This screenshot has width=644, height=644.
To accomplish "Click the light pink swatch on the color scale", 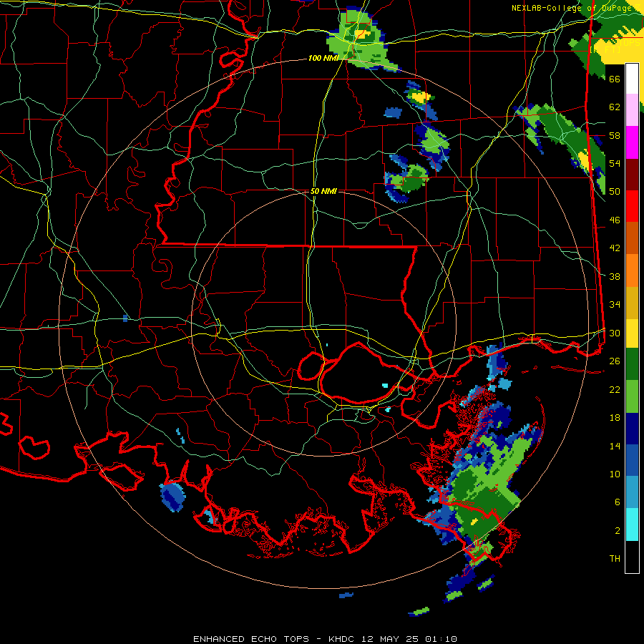I will (632, 109).
